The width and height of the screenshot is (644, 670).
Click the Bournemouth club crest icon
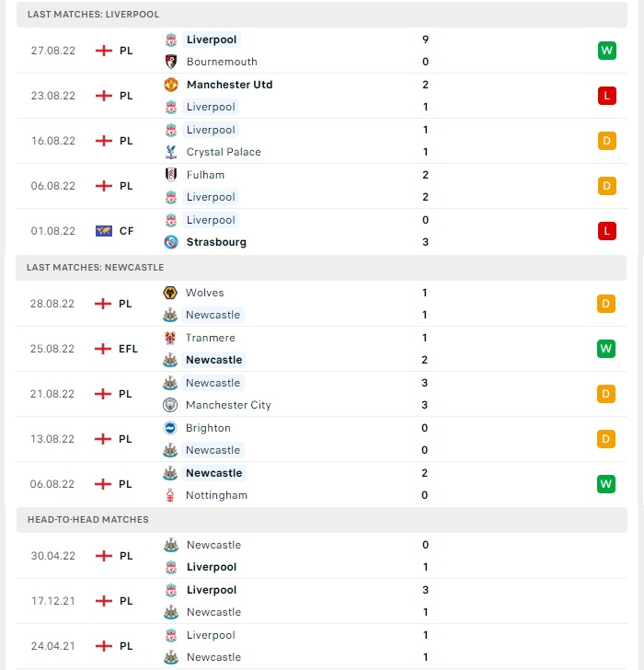[x=171, y=62]
